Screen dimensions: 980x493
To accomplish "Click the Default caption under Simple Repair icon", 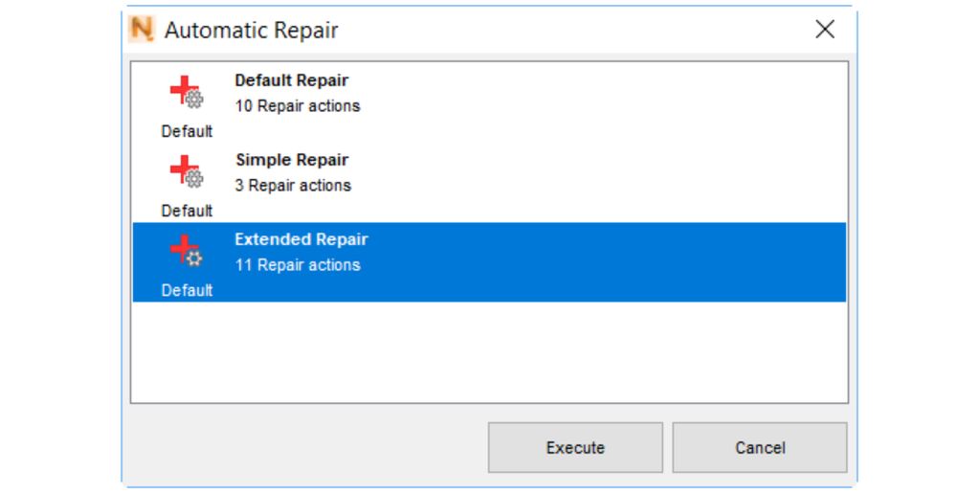I will 187,211.
